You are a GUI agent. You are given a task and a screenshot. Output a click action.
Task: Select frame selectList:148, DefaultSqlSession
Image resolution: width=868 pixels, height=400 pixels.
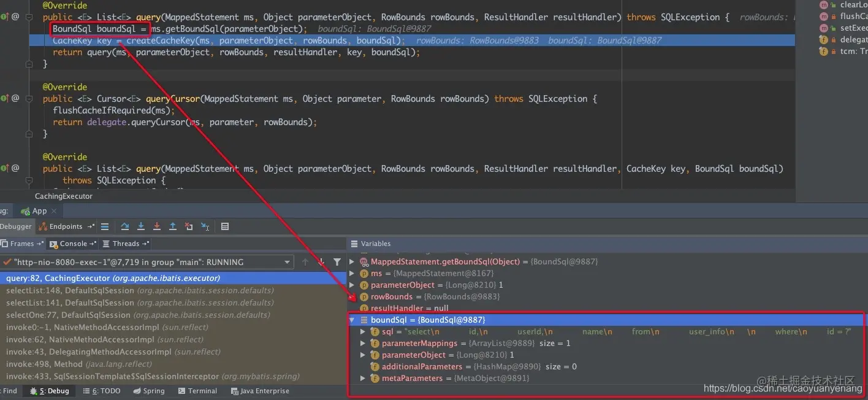point(173,290)
